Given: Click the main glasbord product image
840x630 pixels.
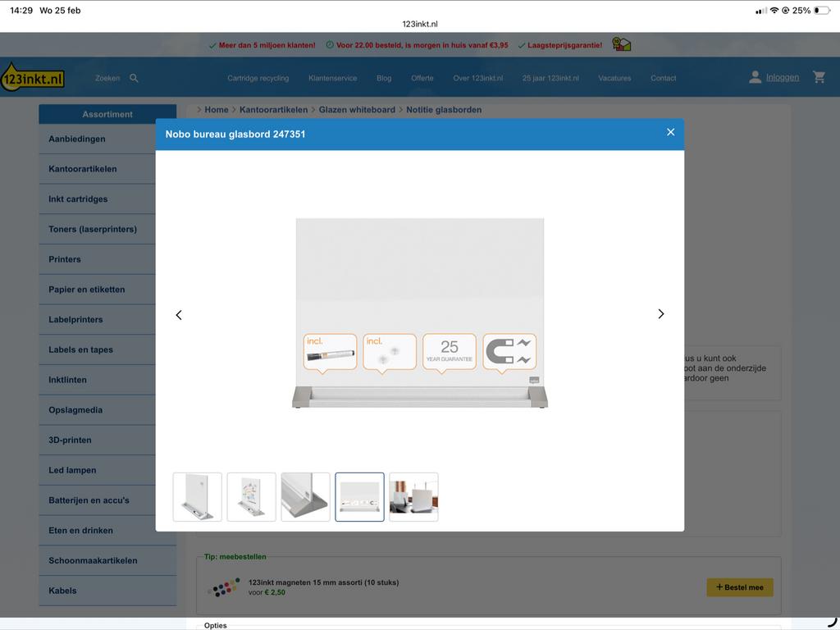Looking at the screenshot, I should [x=420, y=313].
